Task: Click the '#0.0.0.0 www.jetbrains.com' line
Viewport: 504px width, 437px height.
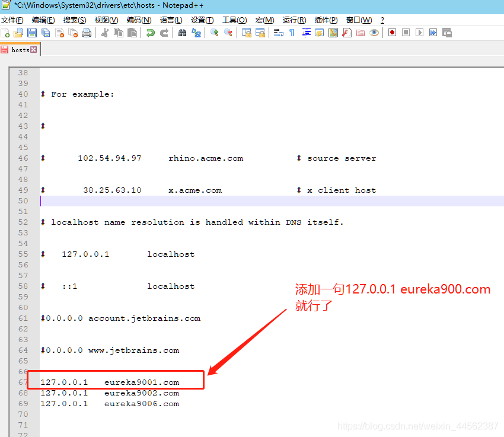Action: pyautogui.click(x=110, y=350)
